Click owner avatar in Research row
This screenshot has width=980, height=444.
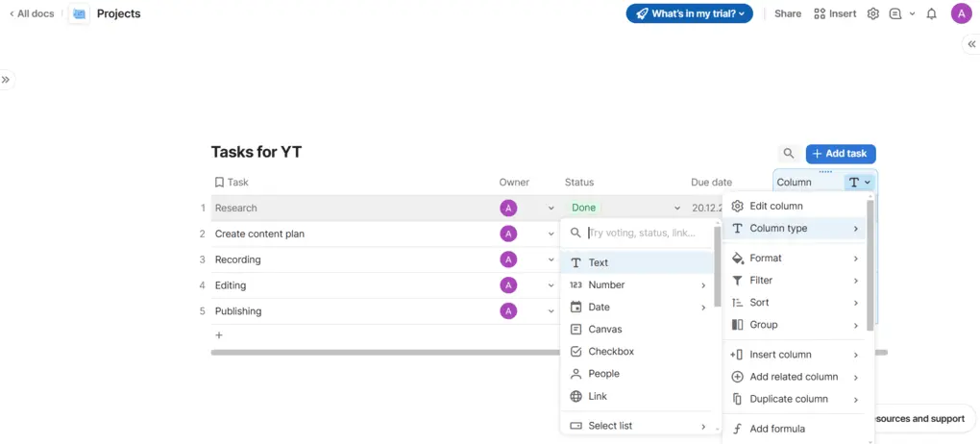point(508,208)
